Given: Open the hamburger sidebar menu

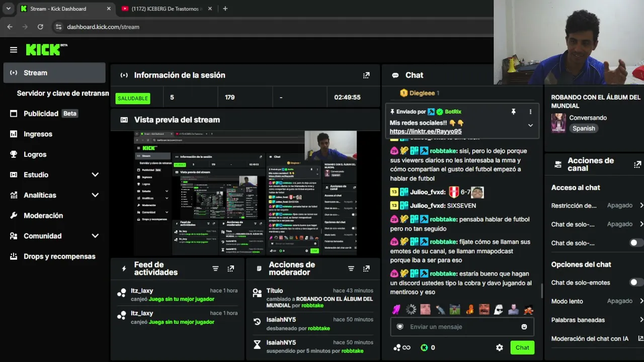Looking at the screenshot, I should pos(14,50).
